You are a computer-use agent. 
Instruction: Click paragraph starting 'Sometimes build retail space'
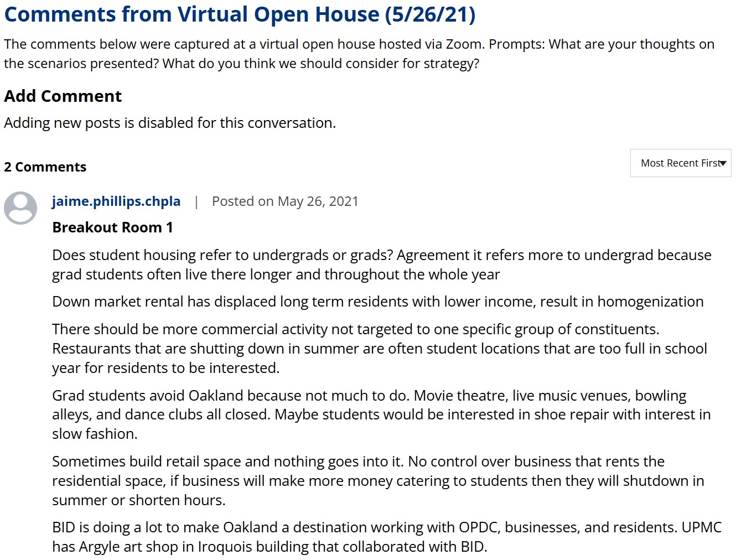[378, 481]
